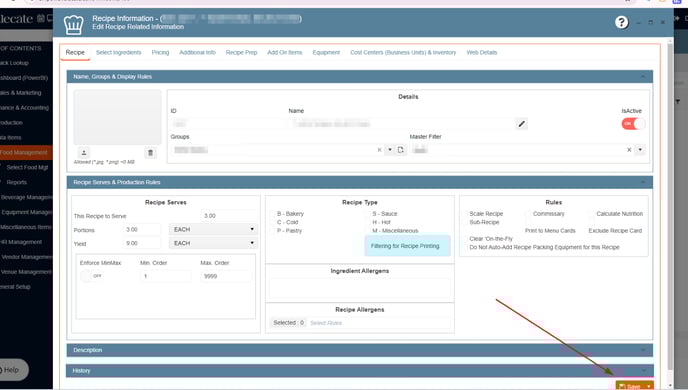The width and height of the screenshot is (688, 390).
Task: Open the help question mark icon
Action: point(621,22)
